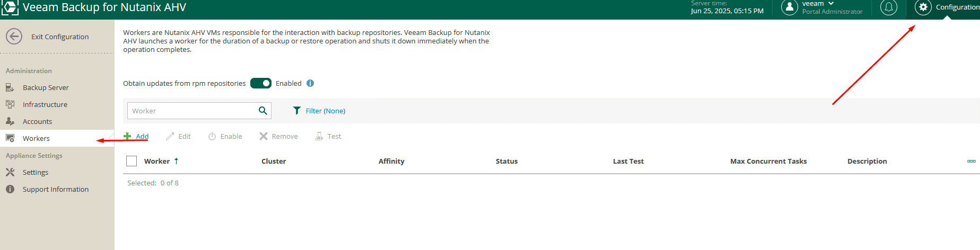Toggle the Obtain updates from rpm repositories switch
980x250 pixels.
tap(261, 83)
